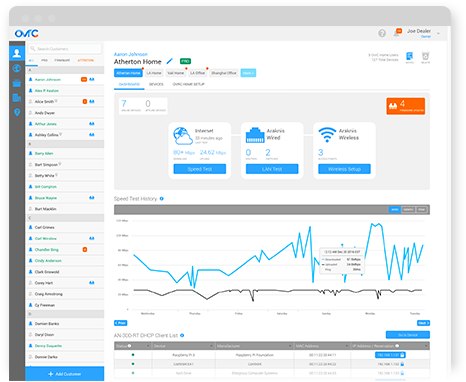Open the Manufacturer column filter dropdown
Viewport: 466px width, 382px height.
point(290,346)
